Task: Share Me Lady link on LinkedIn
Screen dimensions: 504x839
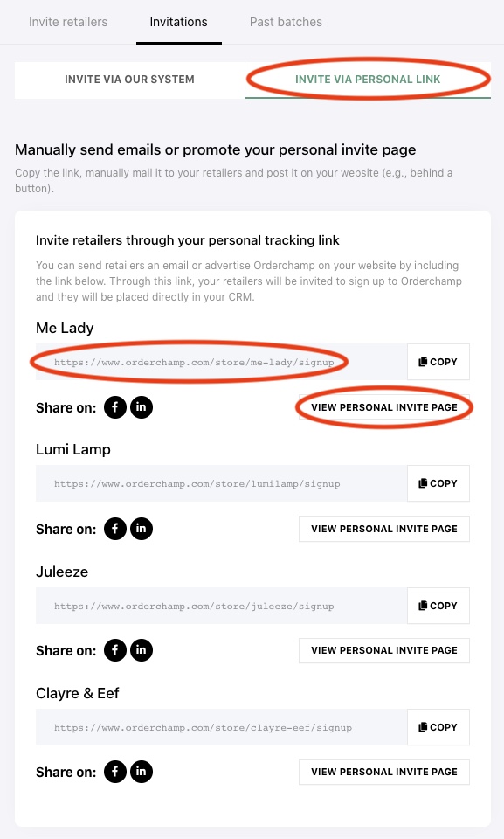Action: [x=142, y=407]
